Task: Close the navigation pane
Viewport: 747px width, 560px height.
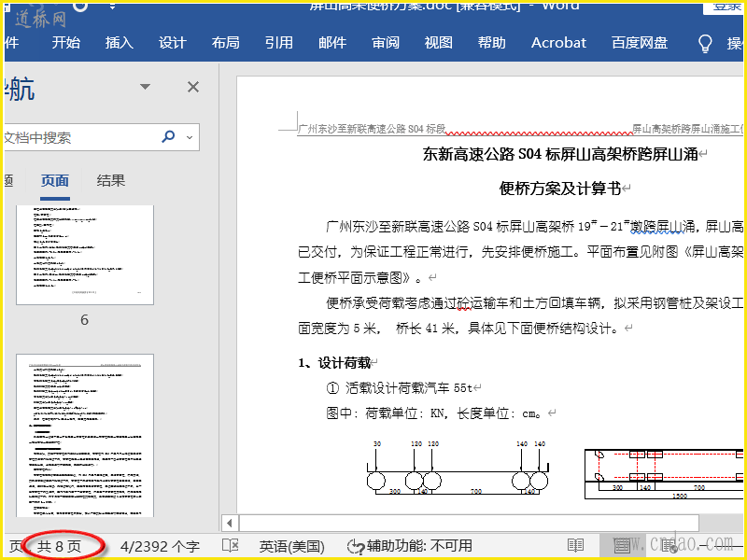Action: [193, 87]
